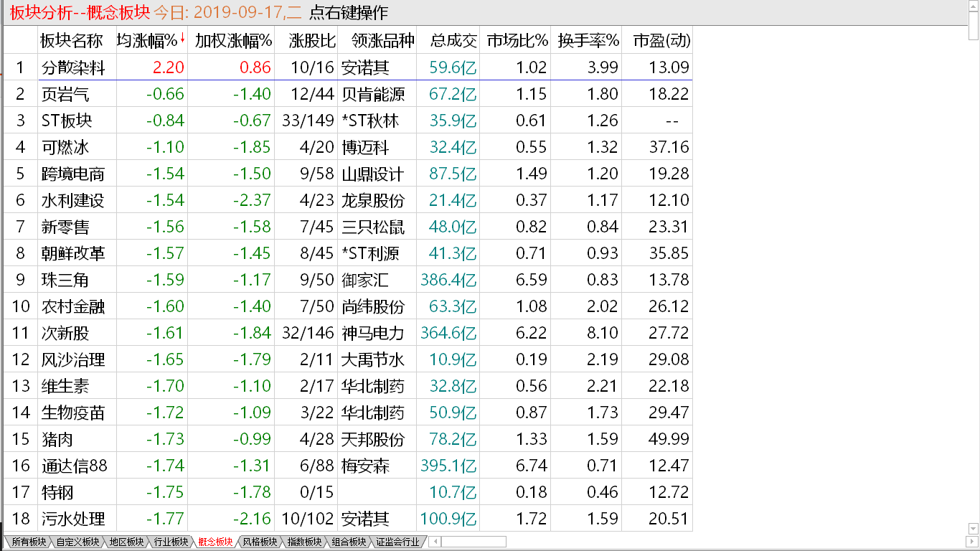Open the 组合板块 tab
This screenshot has width=980, height=551.
coord(348,542)
